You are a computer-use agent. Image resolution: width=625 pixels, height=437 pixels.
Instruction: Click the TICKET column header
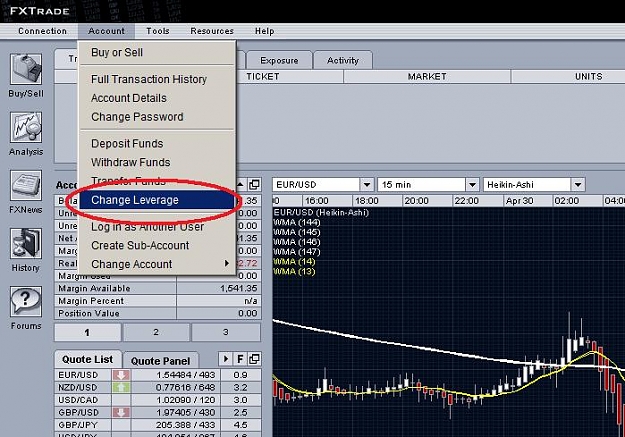coord(263,77)
